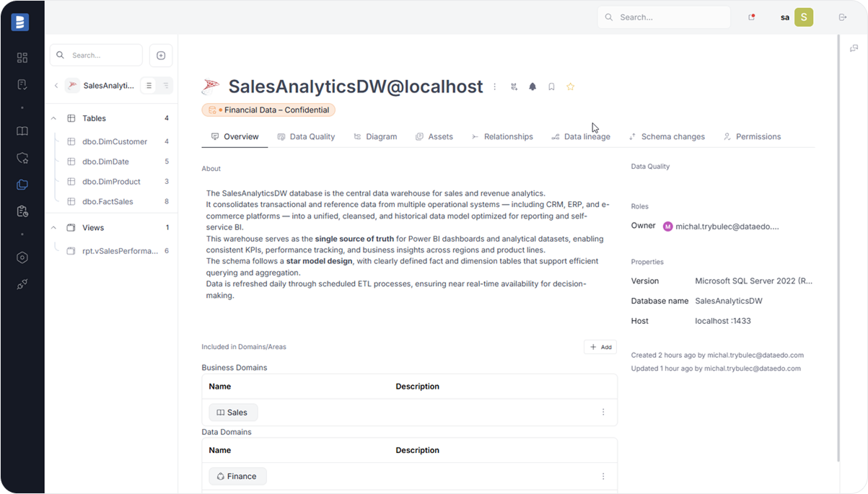Open the comments panel icon
This screenshot has height=494, width=868.
[854, 48]
